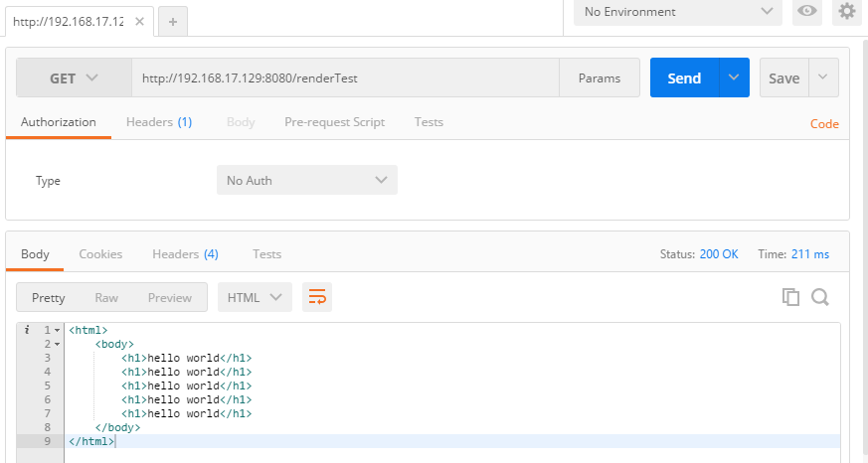Screen dimensions: 868x463
Task: Open the GET method dropdown
Action: click(x=75, y=78)
